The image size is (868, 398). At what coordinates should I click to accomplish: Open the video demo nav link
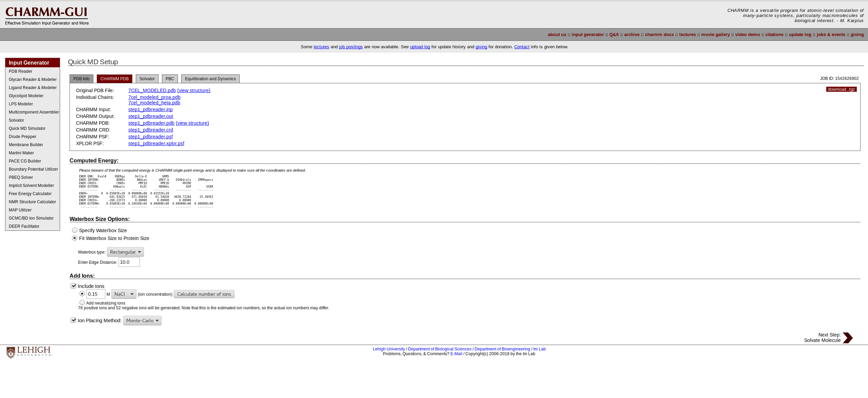coord(747,35)
